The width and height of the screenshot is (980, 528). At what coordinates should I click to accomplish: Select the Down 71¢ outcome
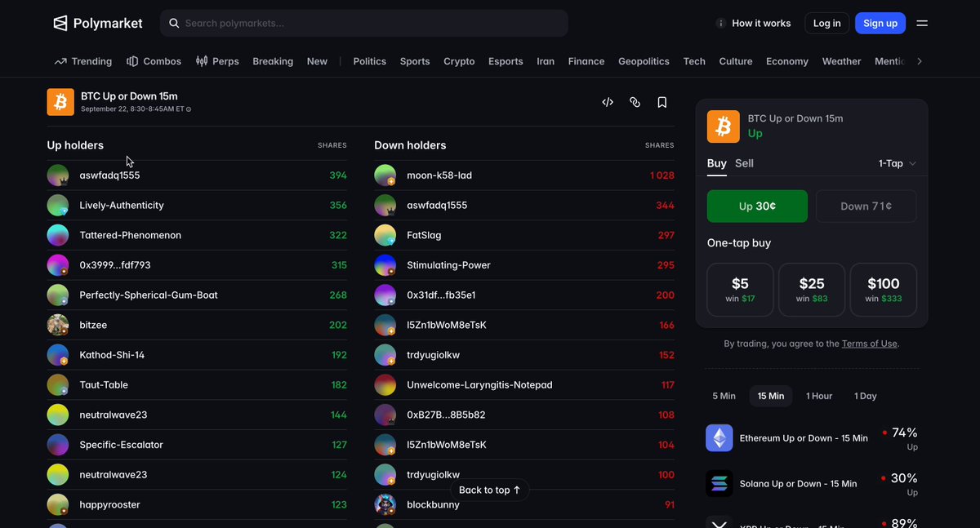click(x=866, y=206)
